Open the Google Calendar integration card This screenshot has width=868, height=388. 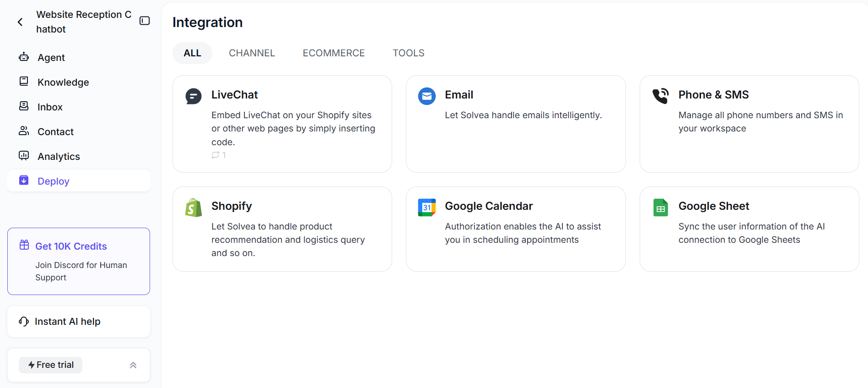(515, 229)
